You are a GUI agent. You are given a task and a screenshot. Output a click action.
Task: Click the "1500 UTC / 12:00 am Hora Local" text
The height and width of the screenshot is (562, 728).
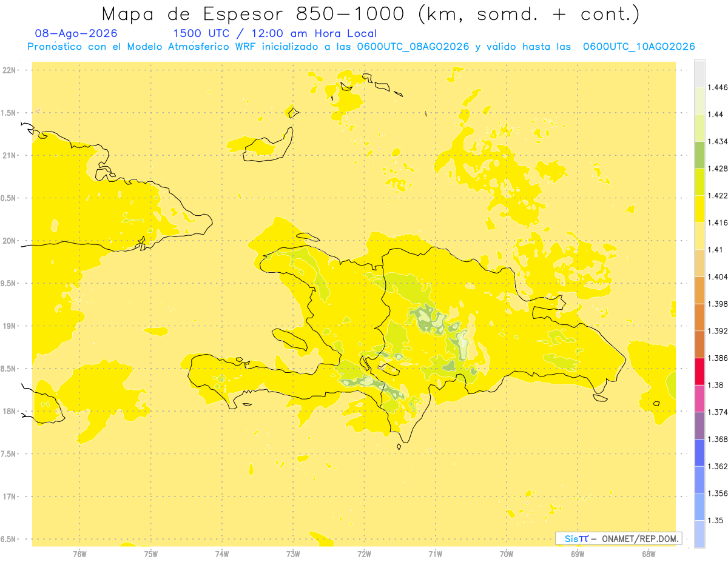pos(275,33)
